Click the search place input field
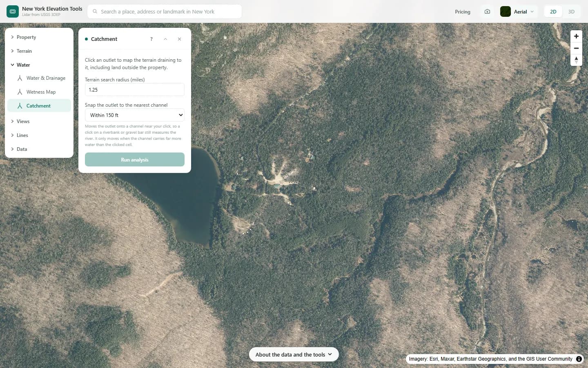Image resolution: width=588 pixels, height=368 pixels. 165,11
